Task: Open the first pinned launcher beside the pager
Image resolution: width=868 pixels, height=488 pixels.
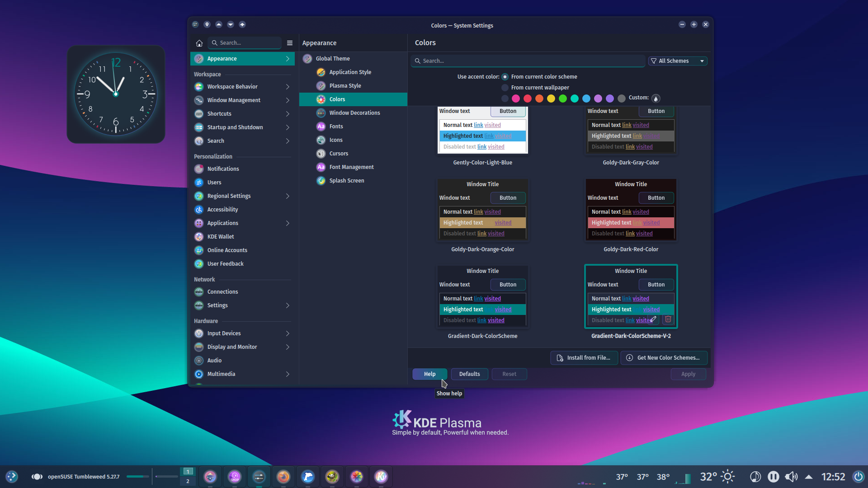Action: (x=210, y=476)
